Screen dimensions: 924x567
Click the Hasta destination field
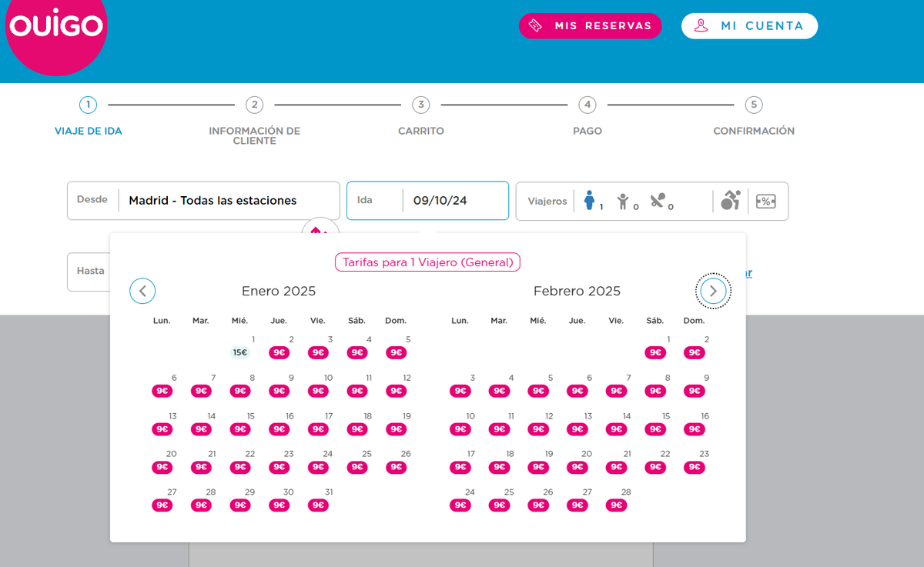coord(89,272)
